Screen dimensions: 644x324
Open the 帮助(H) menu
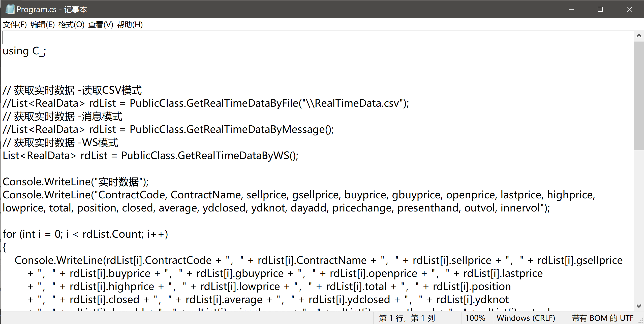click(130, 25)
